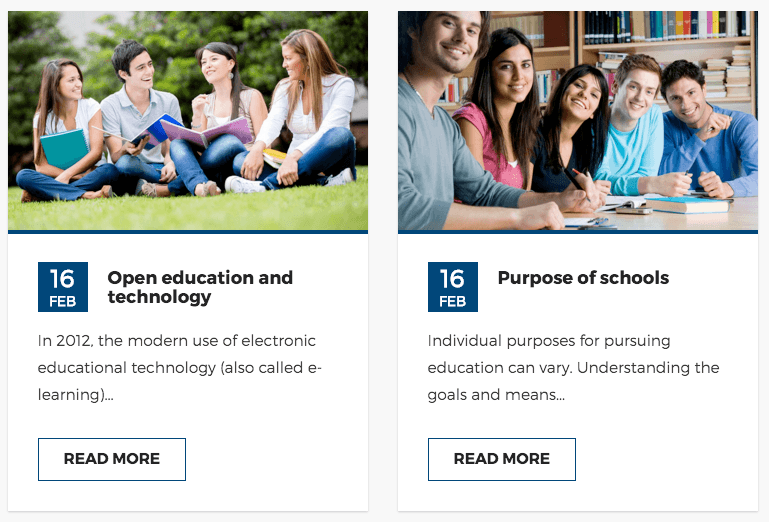
Task: Click the "In 2012, the modern use" excerpt
Action: pyautogui.click(x=180, y=367)
